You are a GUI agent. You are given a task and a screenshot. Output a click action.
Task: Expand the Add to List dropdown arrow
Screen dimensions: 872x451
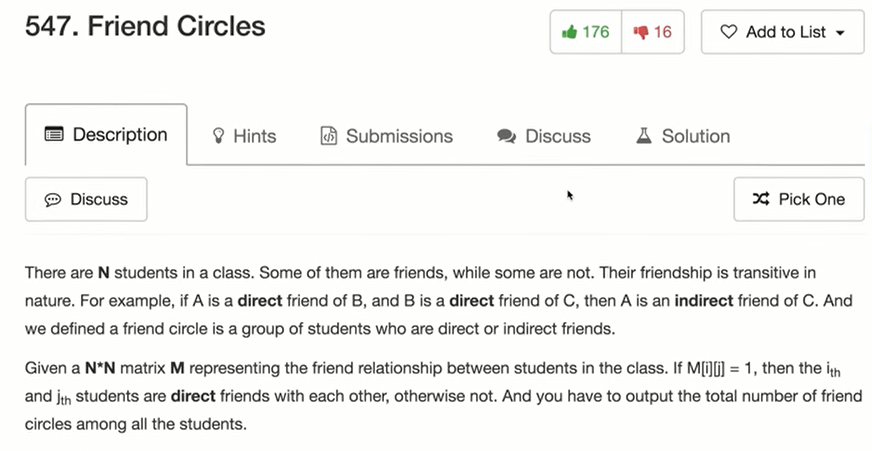point(840,33)
